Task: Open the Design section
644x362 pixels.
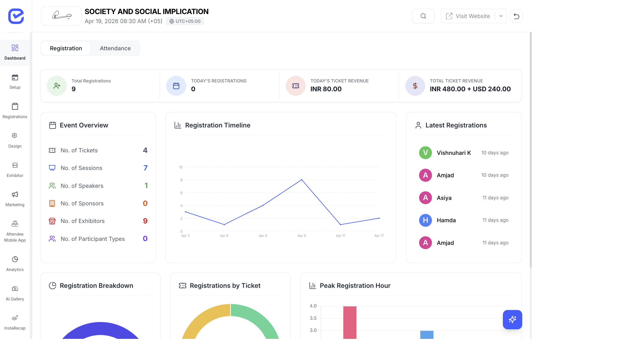Action: 15,140
